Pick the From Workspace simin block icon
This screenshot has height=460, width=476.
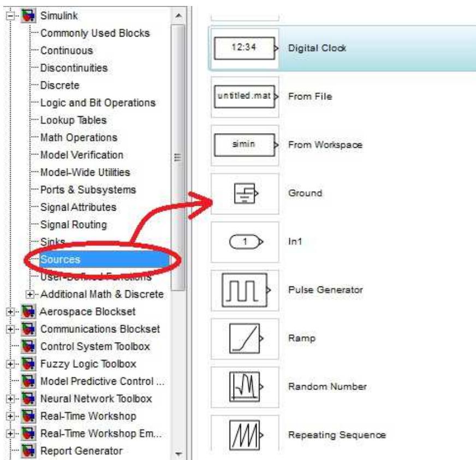click(x=246, y=145)
